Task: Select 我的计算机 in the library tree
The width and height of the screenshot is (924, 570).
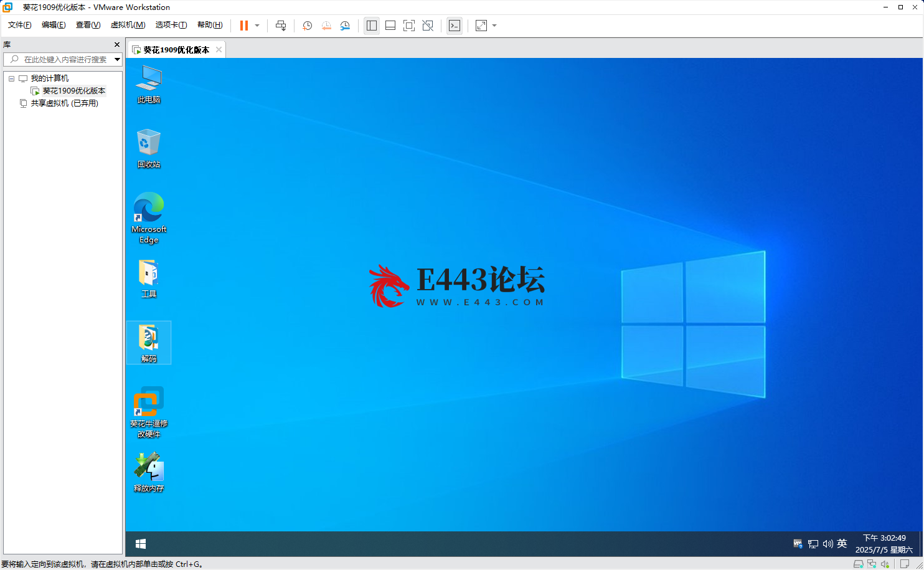Action: (x=50, y=78)
